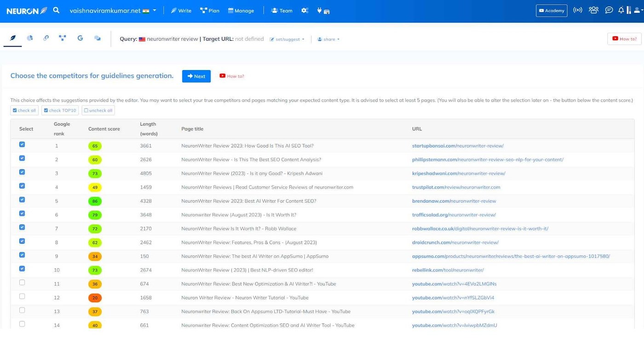Click the Academy button
This screenshot has width=644, height=338.
(x=552, y=11)
